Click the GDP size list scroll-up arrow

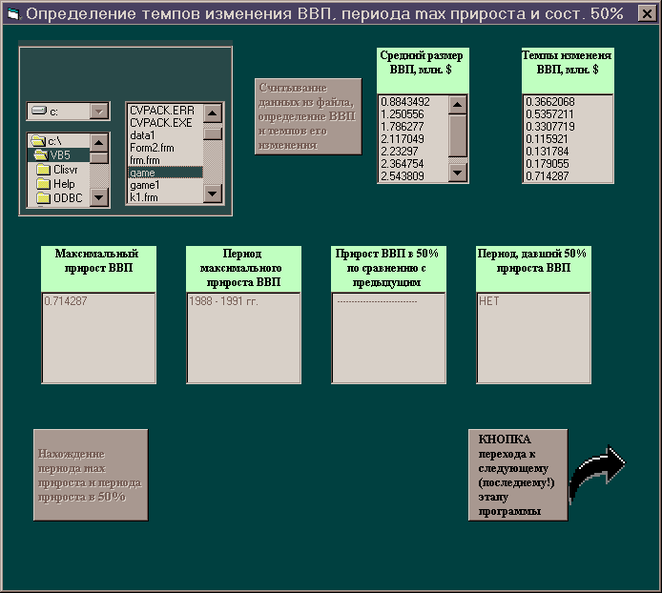click(x=457, y=105)
